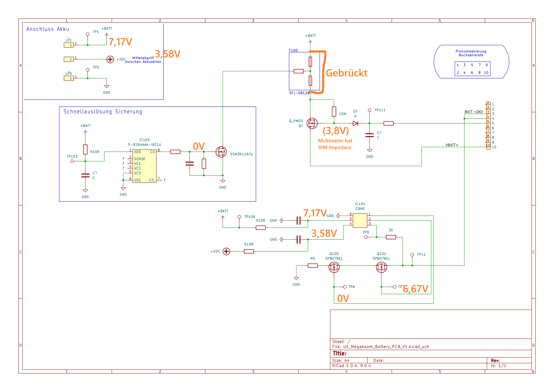This screenshot has width=554, height=392.
Task: Click the +VDC power symbol beside Mittelabgriff
Action: click(x=110, y=59)
